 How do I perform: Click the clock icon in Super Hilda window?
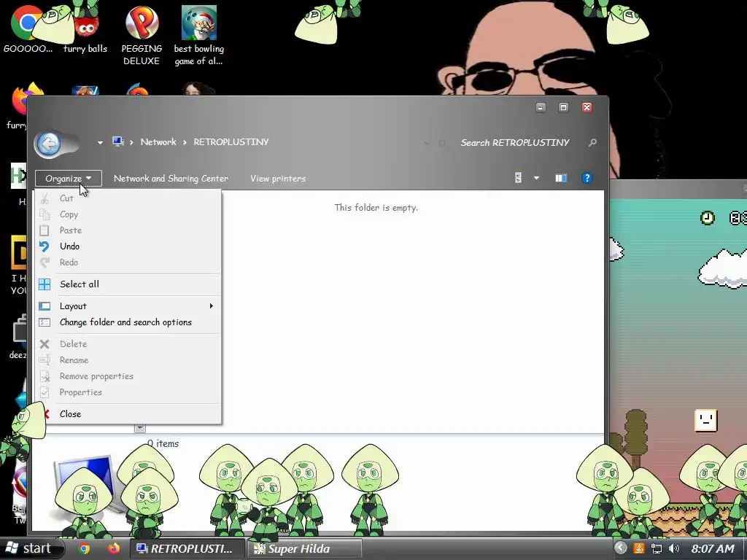coord(708,218)
